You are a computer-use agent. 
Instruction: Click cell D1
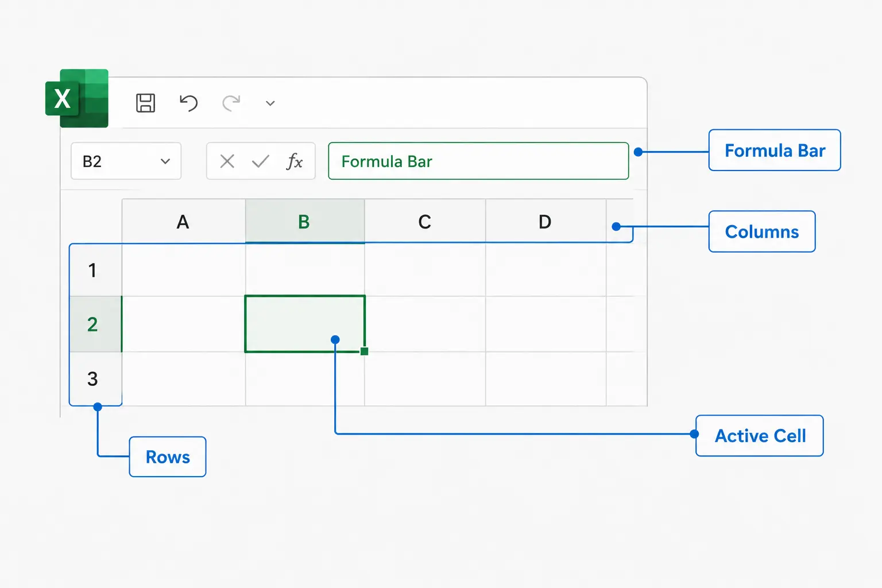(x=546, y=270)
